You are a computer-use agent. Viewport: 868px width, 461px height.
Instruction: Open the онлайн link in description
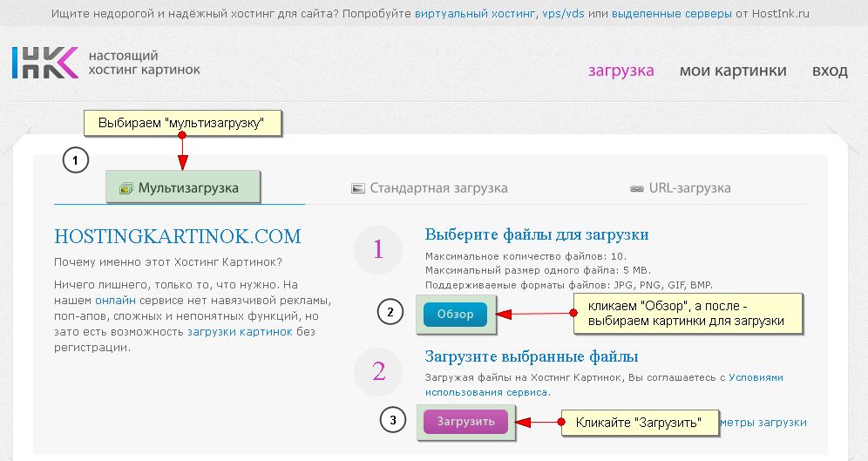click(x=115, y=301)
